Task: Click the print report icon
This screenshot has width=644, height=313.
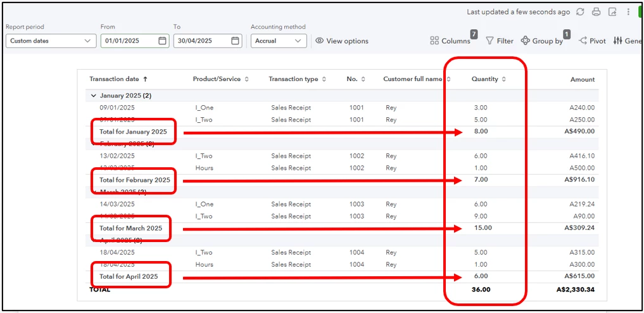Action: coord(597,12)
